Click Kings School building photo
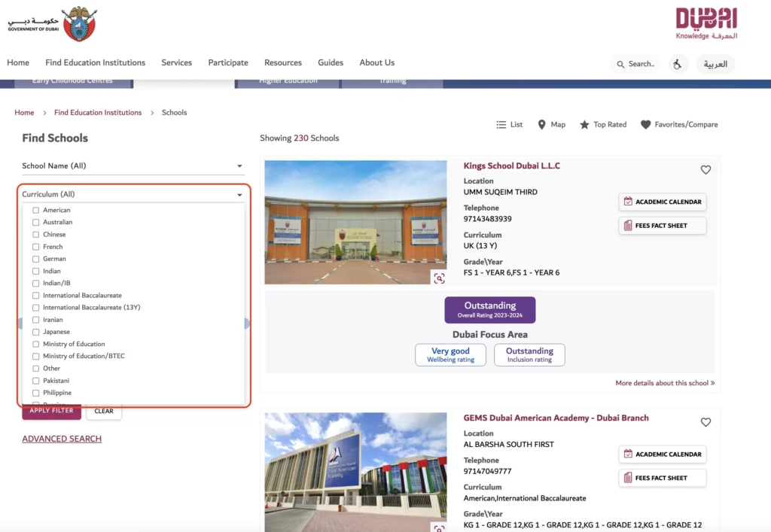771x532 pixels. coord(355,223)
